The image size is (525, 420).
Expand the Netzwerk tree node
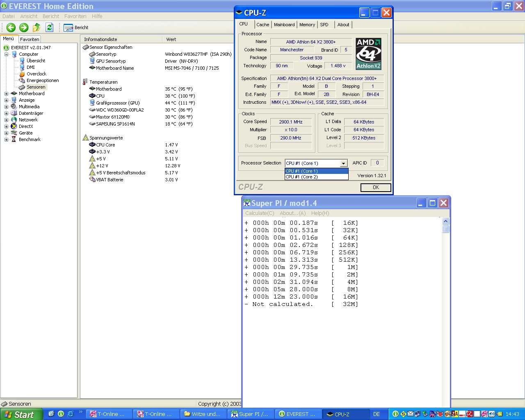tap(6, 120)
